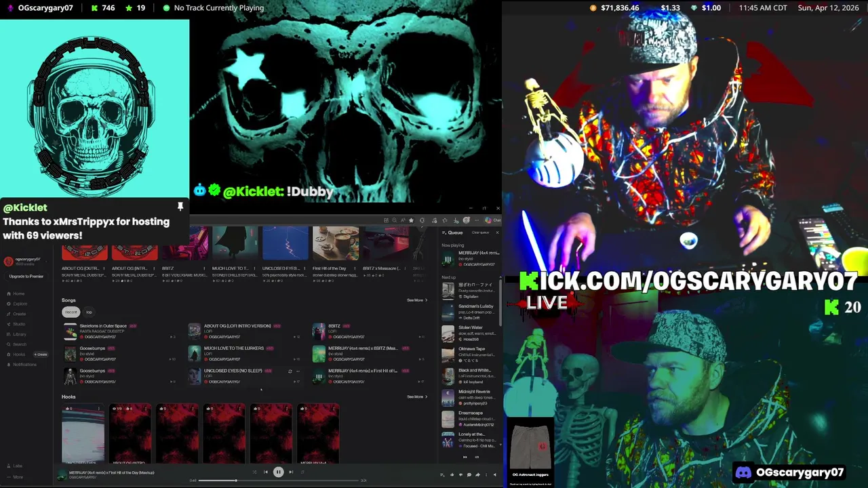Image resolution: width=868 pixels, height=488 pixels.
Task: Dislike the currently playing song
Action: 460,474
